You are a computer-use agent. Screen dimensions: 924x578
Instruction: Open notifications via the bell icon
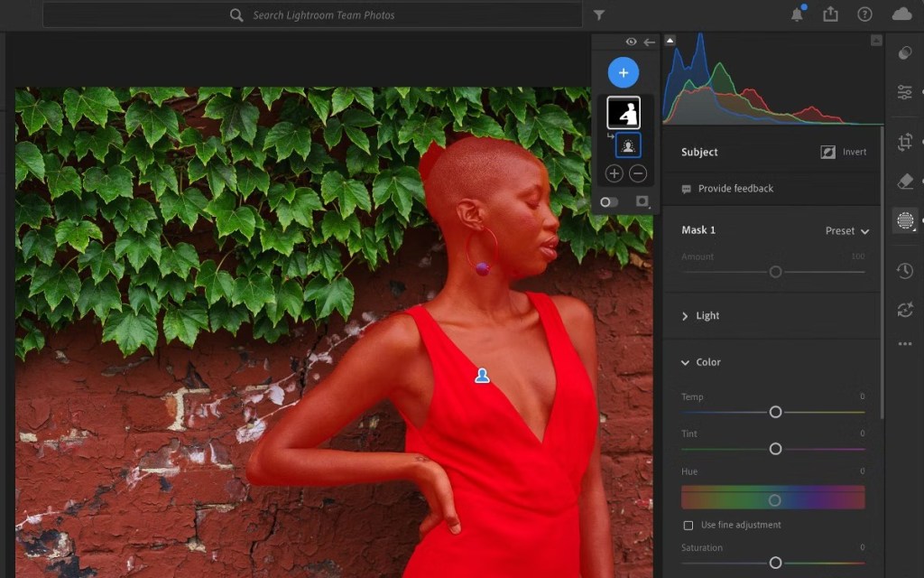coord(795,14)
